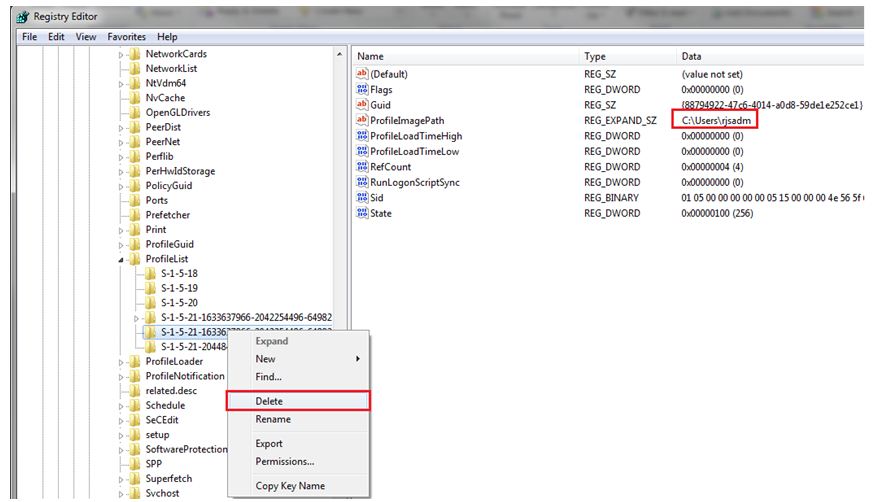881x502 pixels.
Task: Expand the PeerNet tree node
Action: 122,142
